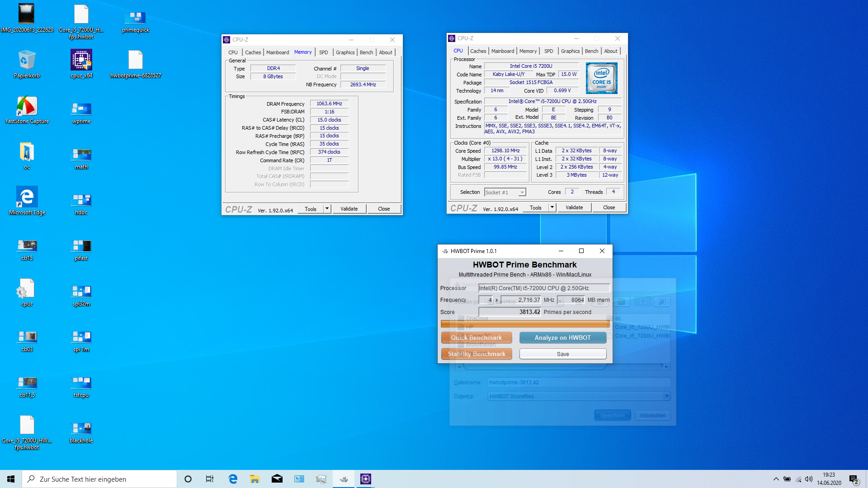Viewport: 868px width, 488px height.
Task: Launch cpuz_x64 desktop icon
Action: coord(81,64)
